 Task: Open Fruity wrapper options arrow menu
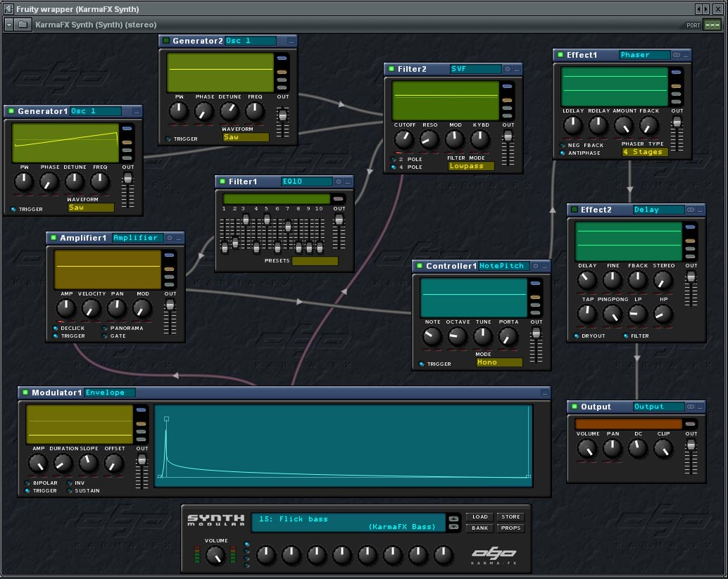click(9, 25)
